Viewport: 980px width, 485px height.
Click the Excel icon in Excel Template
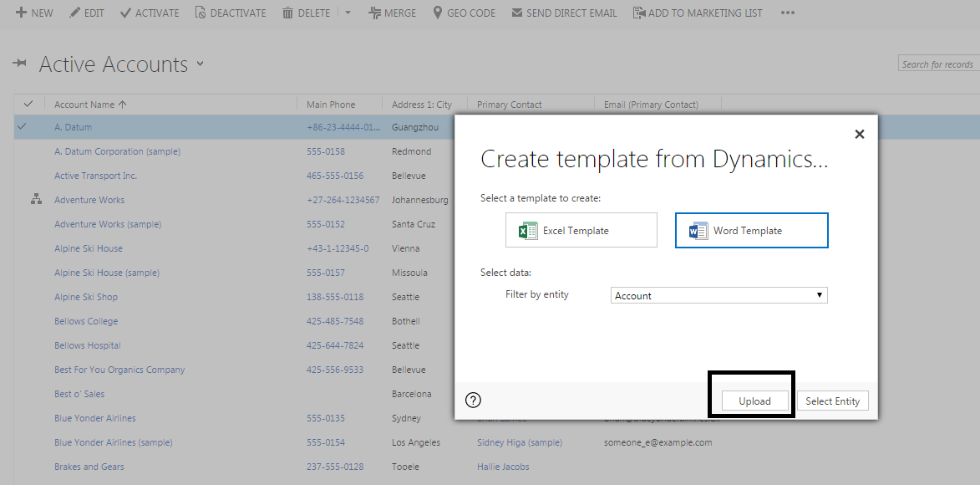click(x=528, y=230)
